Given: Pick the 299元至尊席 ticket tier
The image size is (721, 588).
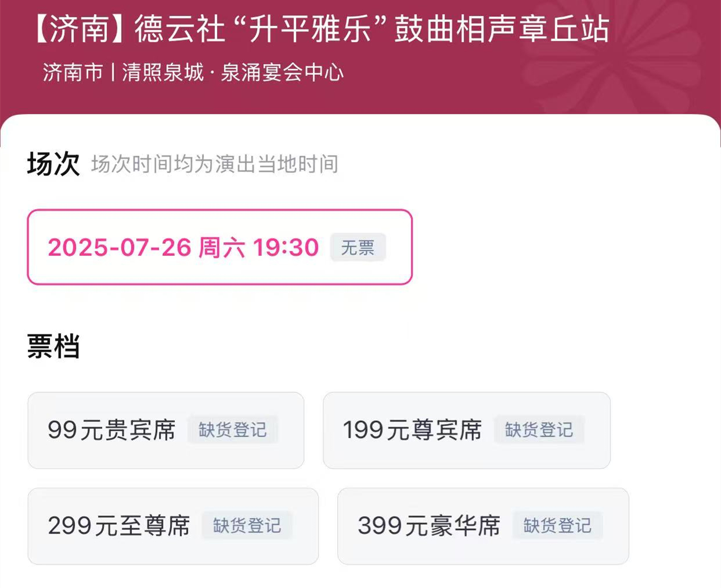Looking at the screenshot, I should 119,526.
